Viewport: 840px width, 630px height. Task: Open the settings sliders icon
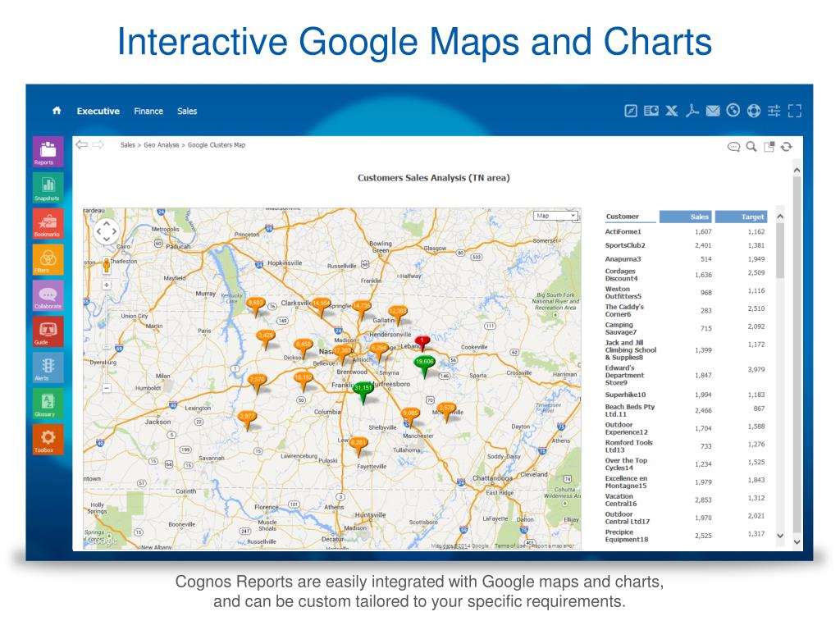coord(774,111)
